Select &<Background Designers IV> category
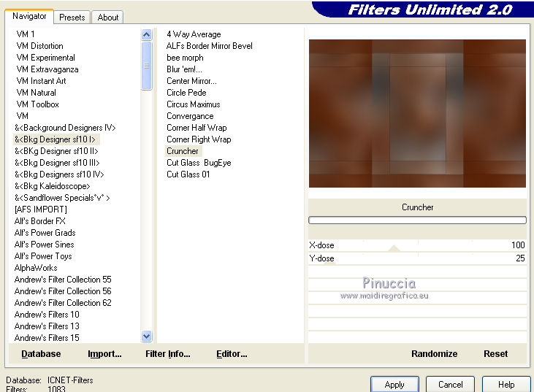 65,128
